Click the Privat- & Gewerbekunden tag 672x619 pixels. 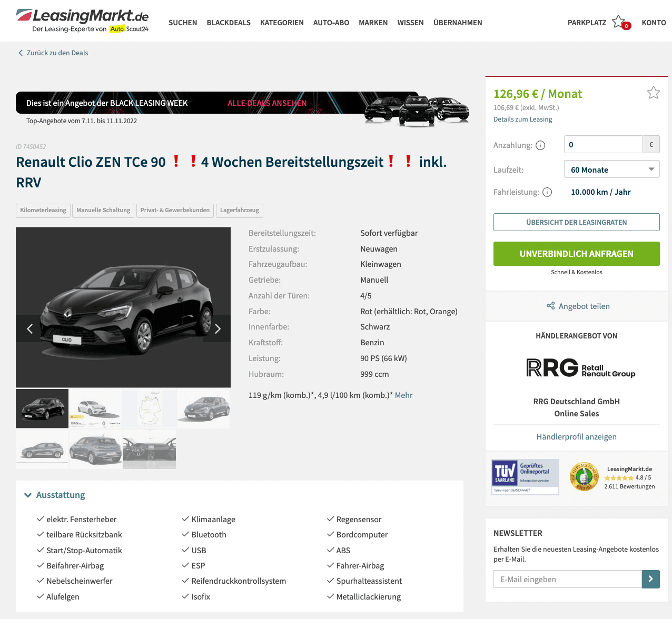point(175,211)
